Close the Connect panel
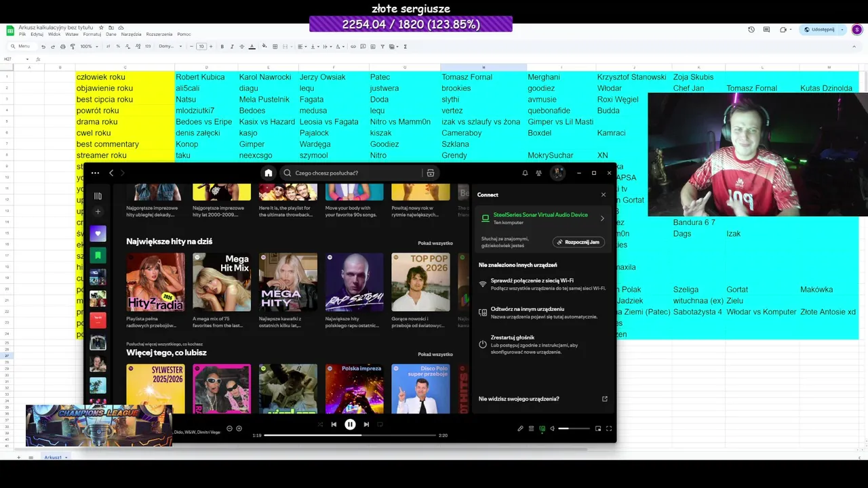This screenshot has height=488, width=868. (604, 195)
